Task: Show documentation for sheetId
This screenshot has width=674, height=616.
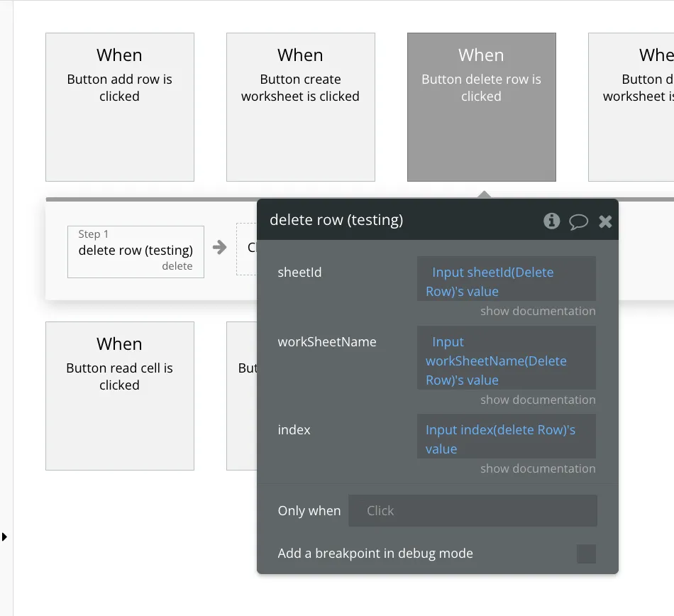Action: click(x=538, y=311)
